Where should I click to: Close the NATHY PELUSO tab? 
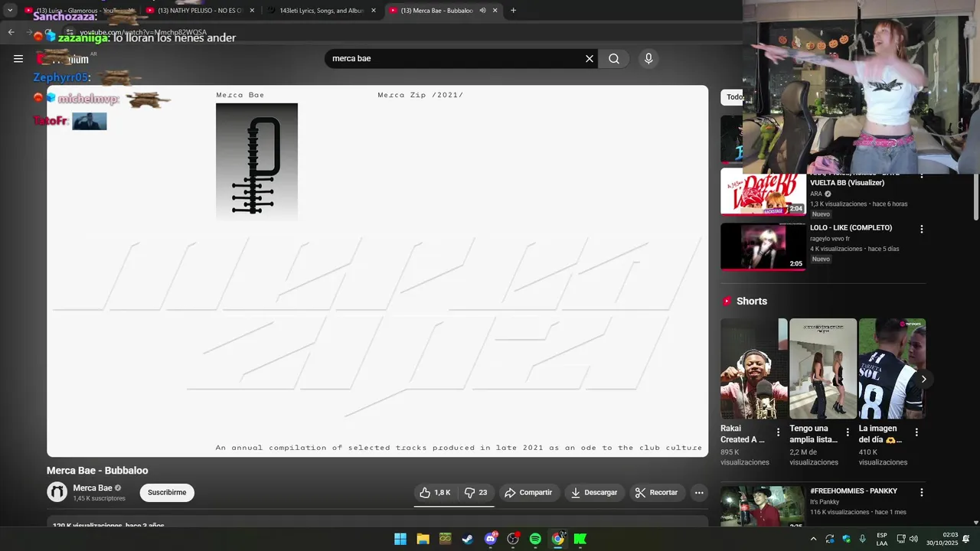(252, 11)
